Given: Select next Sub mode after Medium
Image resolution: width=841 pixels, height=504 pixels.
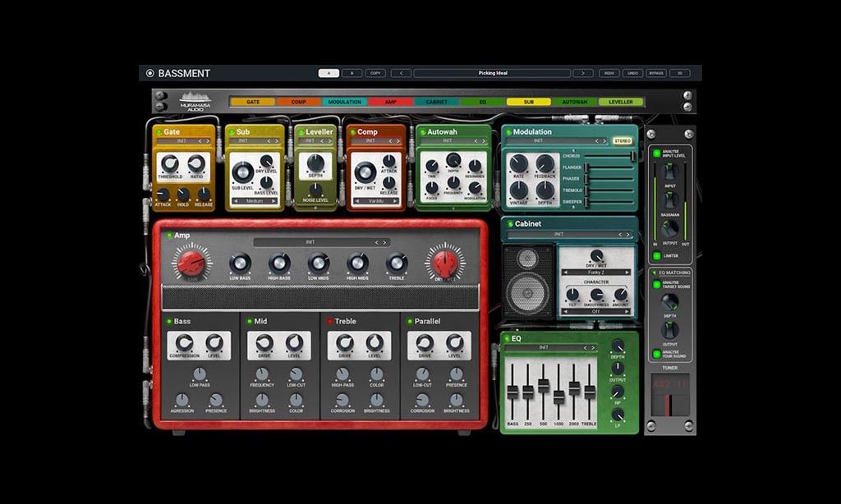Looking at the screenshot, I should [x=274, y=201].
